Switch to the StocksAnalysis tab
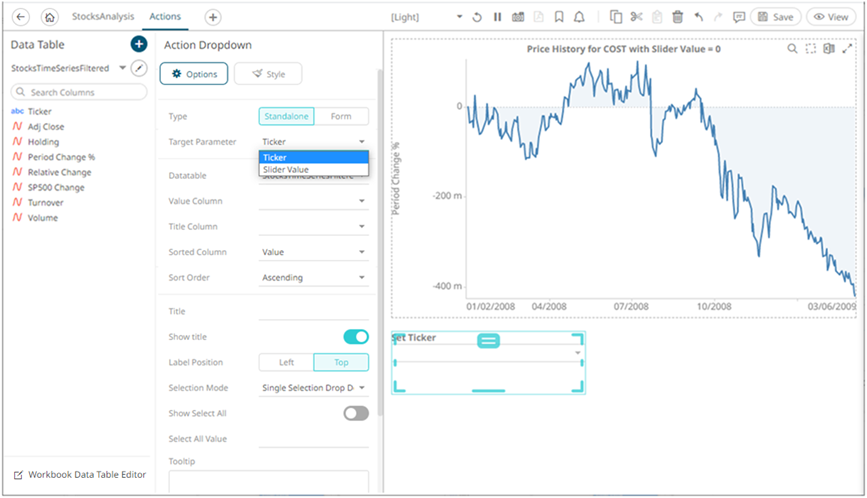Image resolution: width=867 pixels, height=498 pixels. (x=103, y=17)
